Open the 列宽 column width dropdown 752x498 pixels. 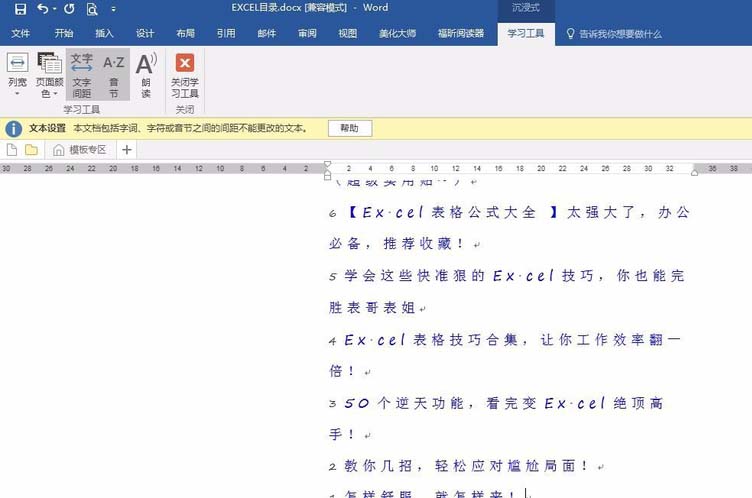pyautogui.click(x=17, y=74)
